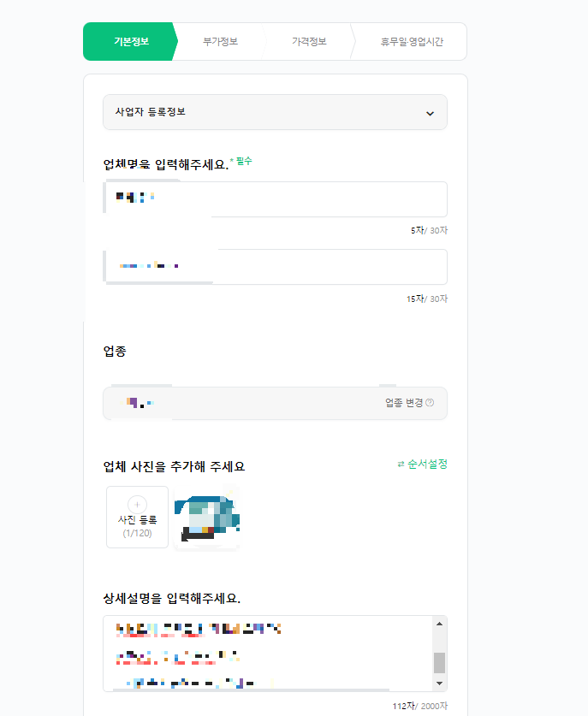Click the plus icon inside 사진 등록 box
588x716 pixels.
point(137,505)
